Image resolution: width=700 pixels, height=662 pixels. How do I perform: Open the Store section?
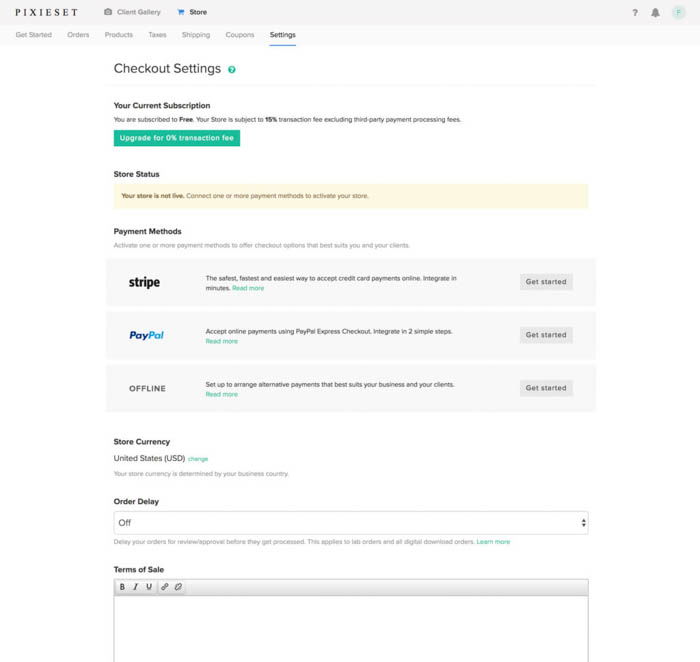[x=192, y=12]
